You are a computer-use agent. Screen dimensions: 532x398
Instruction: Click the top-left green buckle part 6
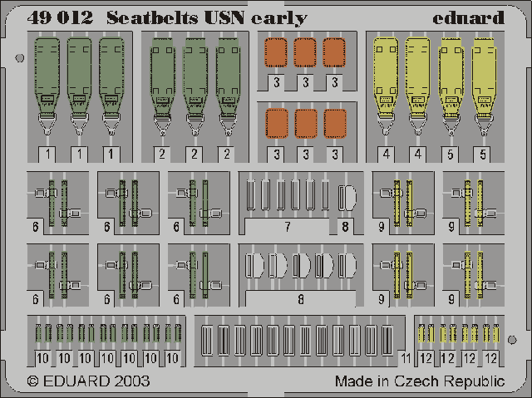[57, 202]
